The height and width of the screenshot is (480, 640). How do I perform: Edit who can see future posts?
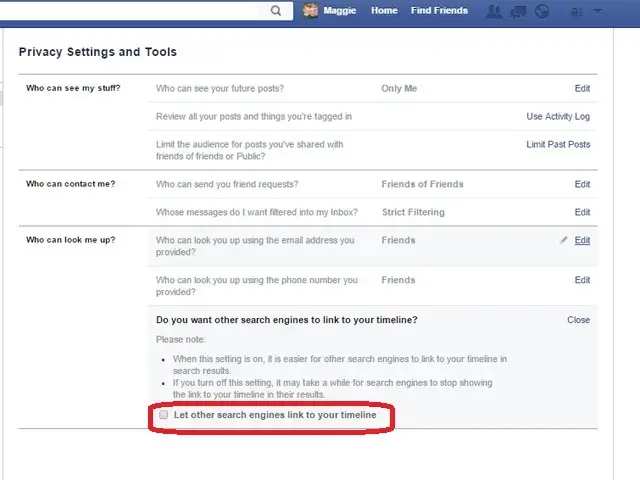tap(582, 89)
